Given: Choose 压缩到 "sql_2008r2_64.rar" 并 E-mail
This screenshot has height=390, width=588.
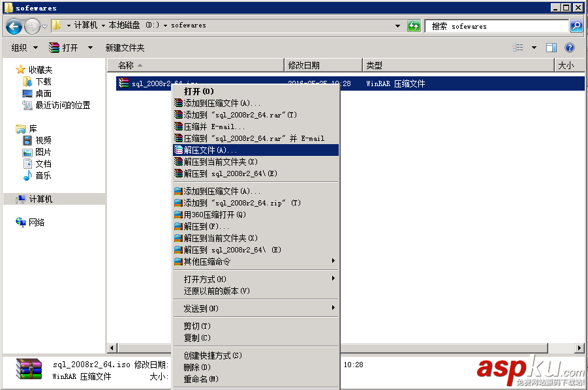Looking at the screenshot, I should [256, 138].
